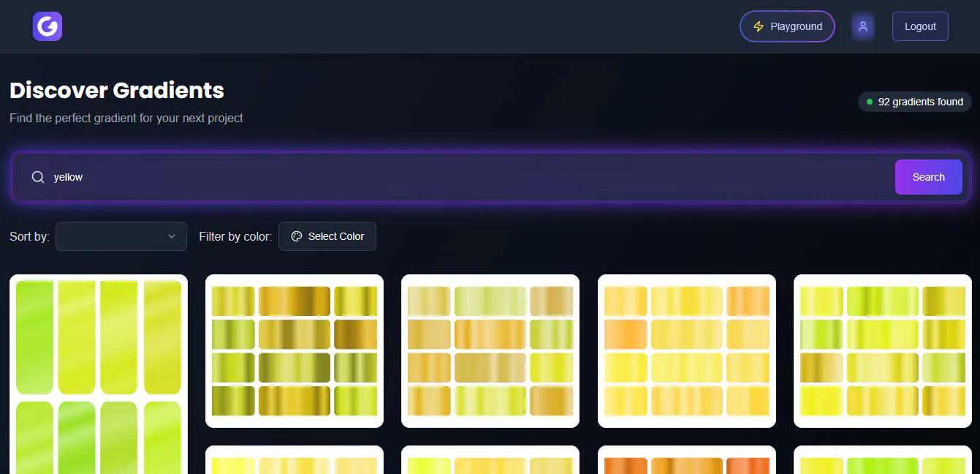Open the pale yellow-beige gradient pack thumbnail
Screen dimensions: 980x474
pyautogui.click(x=490, y=351)
